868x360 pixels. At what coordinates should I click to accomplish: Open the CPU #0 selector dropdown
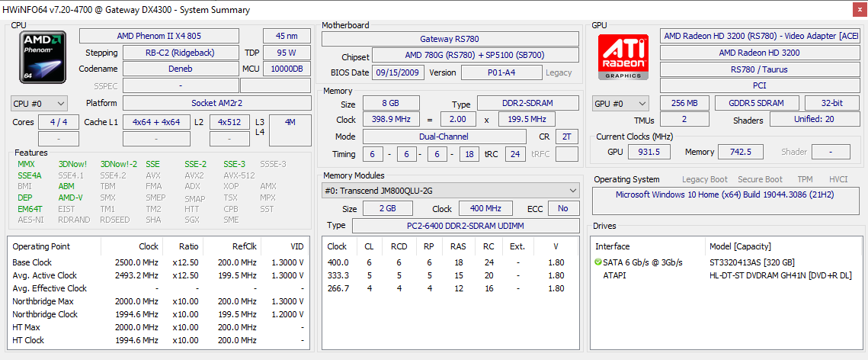tap(39, 104)
